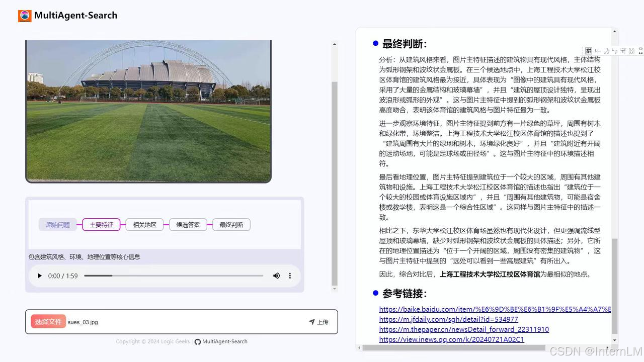
Task: Mute the audio player volume
Action: 276,276
